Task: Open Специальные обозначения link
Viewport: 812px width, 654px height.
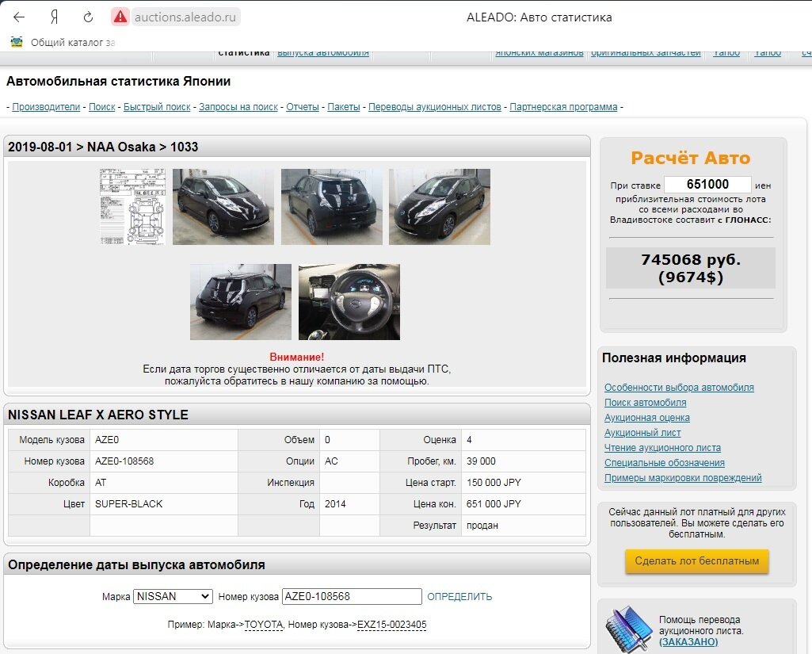Action: click(665, 463)
